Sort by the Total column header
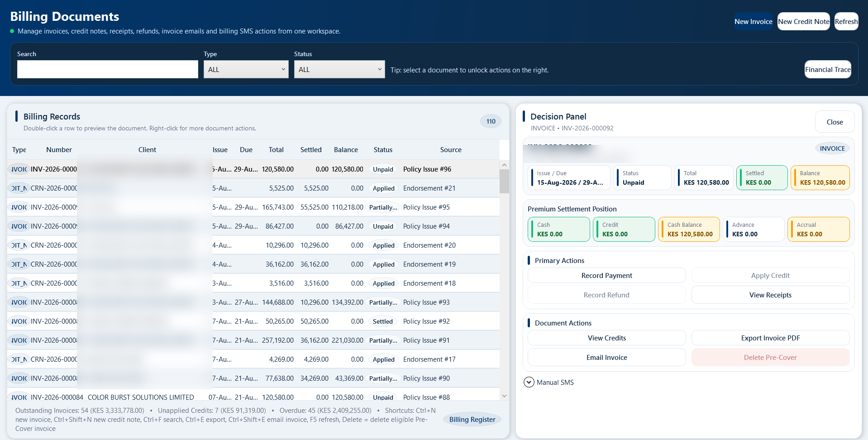The image size is (868, 440). (x=276, y=149)
